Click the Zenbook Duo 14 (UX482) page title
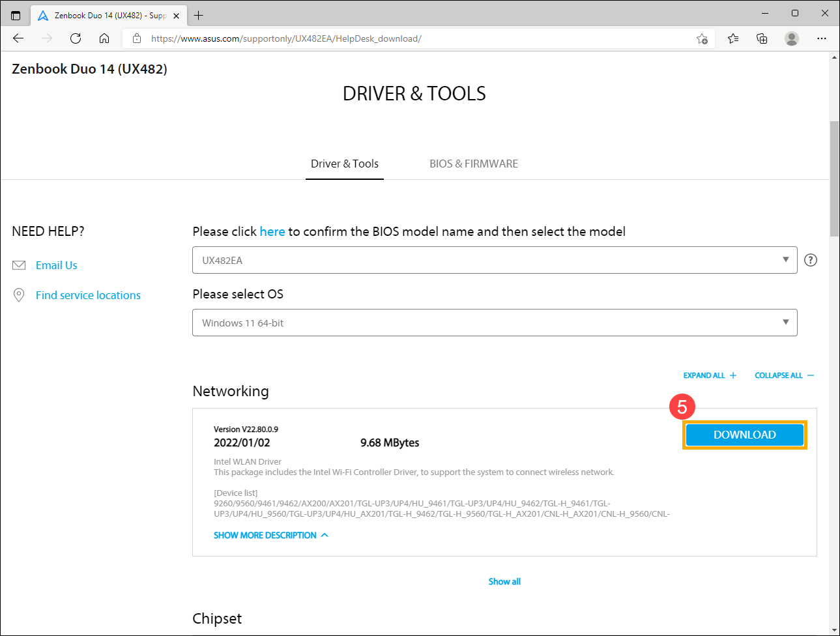 pos(89,69)
